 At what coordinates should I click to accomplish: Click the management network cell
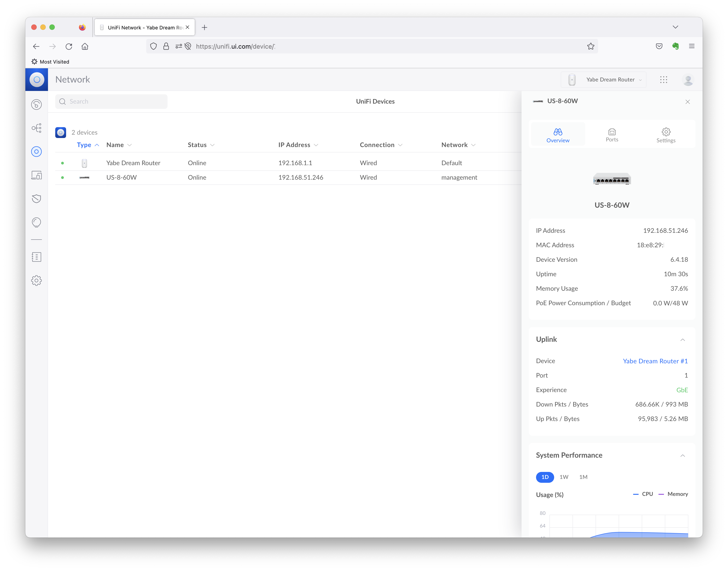(x=459, y=178)
